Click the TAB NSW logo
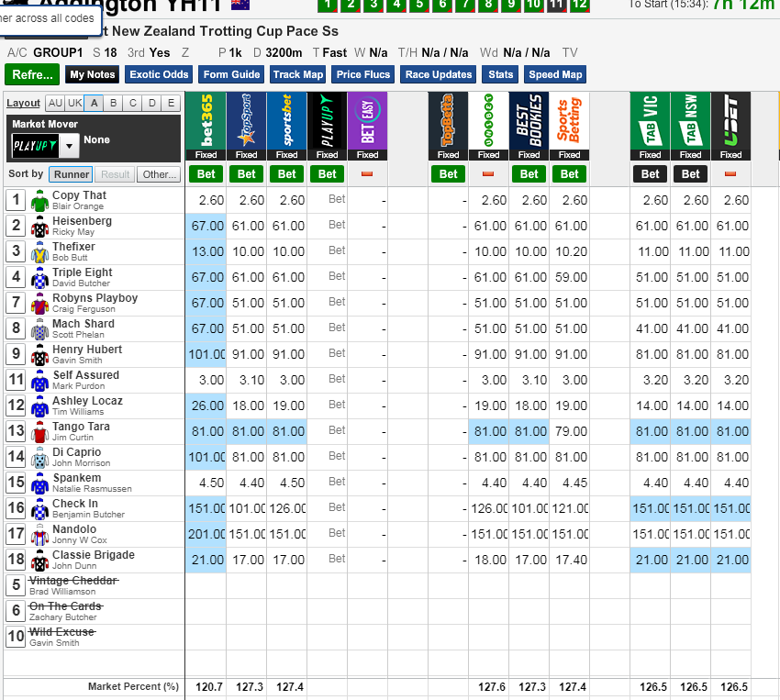780x700 pixels. click(x=690, y=120)
